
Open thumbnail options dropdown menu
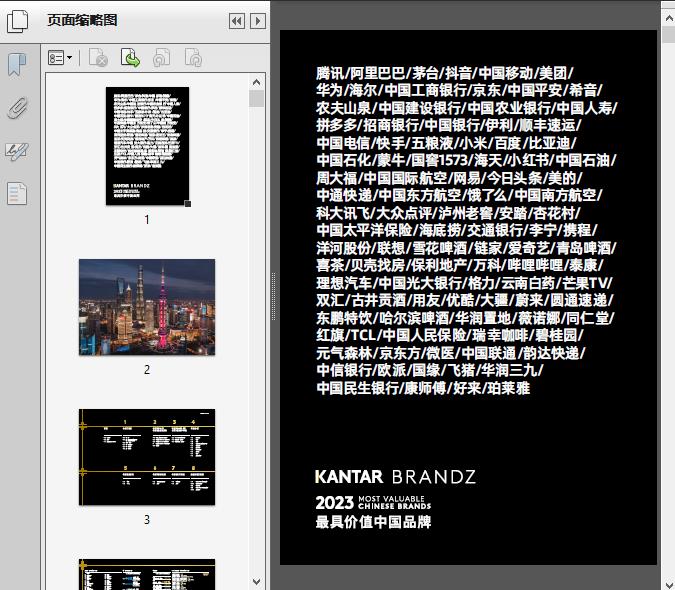tap(60, 58)
